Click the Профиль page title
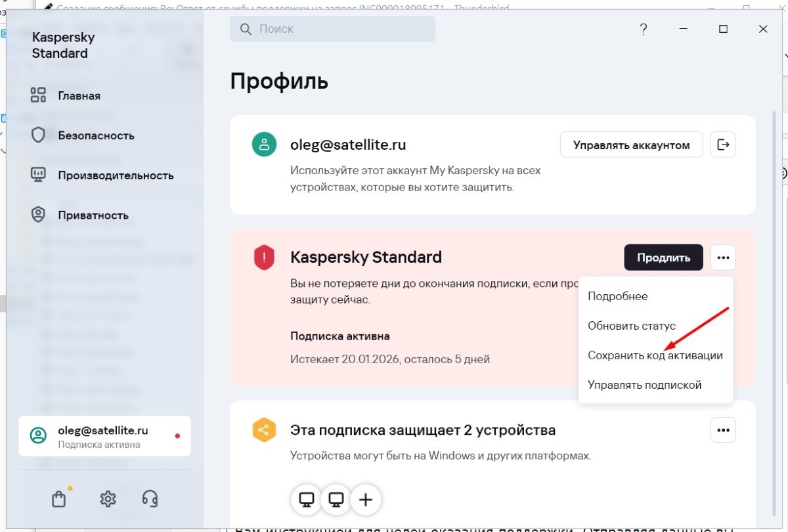This screenshot has height=532, width=788. pyautogui.click(x=279, y=81)
